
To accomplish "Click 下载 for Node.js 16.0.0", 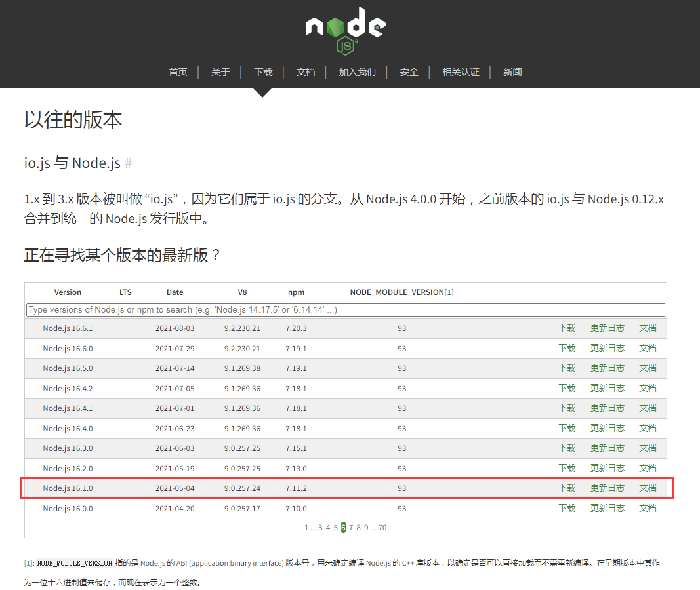I will click(x=567, y=509).
